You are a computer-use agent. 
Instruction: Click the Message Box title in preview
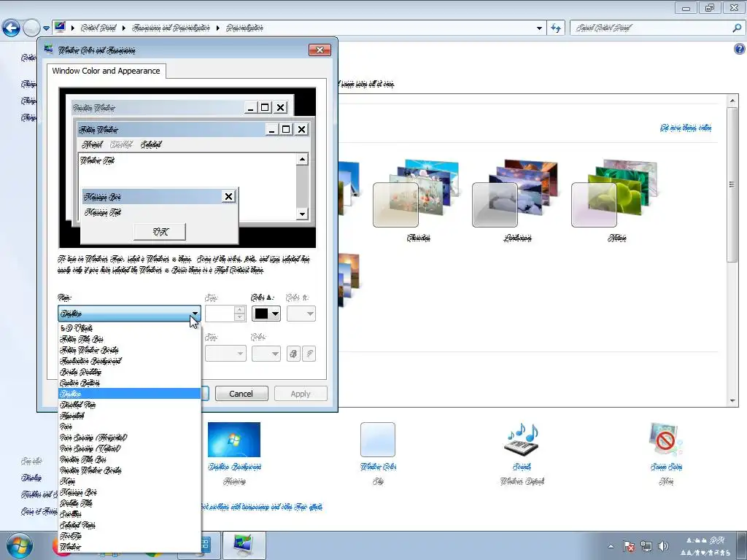point(102,197)
